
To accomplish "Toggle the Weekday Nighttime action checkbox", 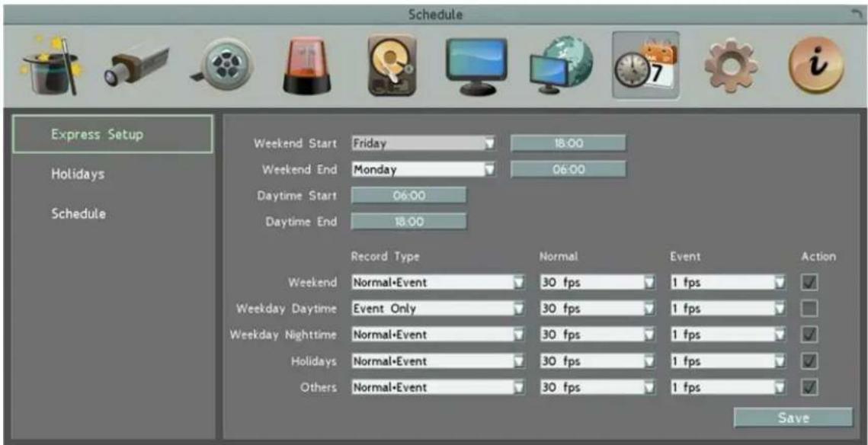I will pyautogui.click(x=809, y=335).
